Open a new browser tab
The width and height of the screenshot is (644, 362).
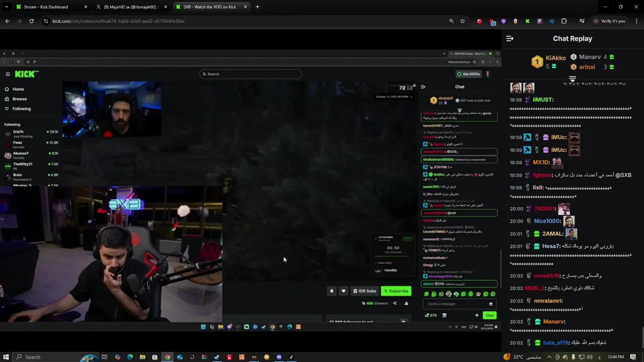[258, 7]
